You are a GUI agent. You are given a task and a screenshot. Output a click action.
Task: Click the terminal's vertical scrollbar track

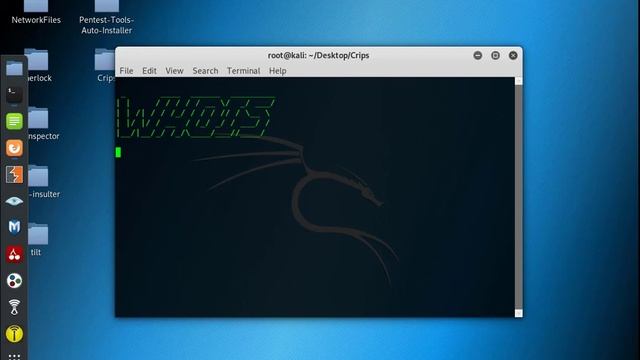[x=518, y=197]
